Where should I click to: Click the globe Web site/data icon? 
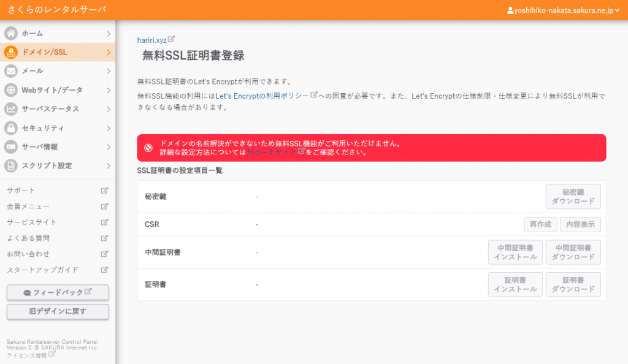11,90
